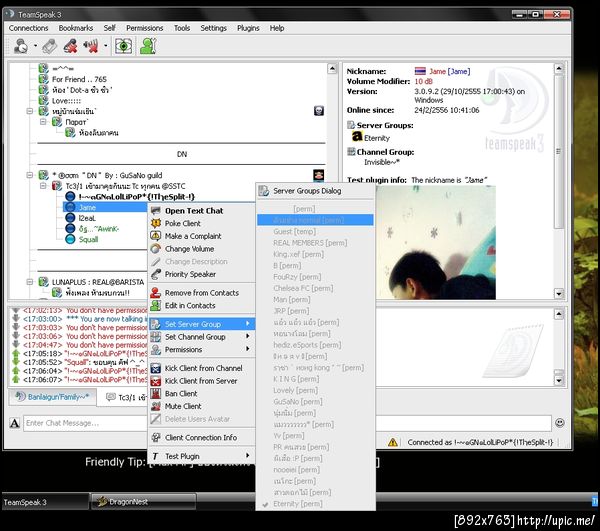Click the text format A icon
The width and height of the screenshot is (600, 531).
click(x=15, y=423)
